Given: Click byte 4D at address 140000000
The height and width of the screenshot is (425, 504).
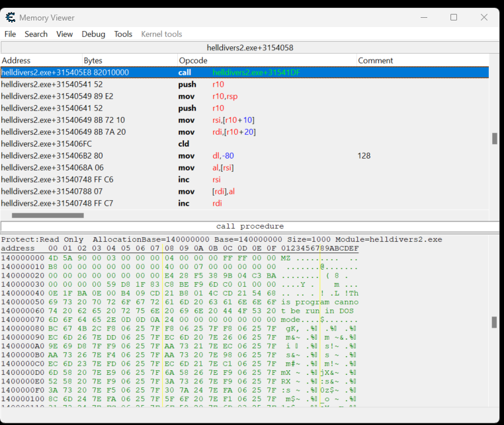Looking at the screenshot, I should coord(53,258).
